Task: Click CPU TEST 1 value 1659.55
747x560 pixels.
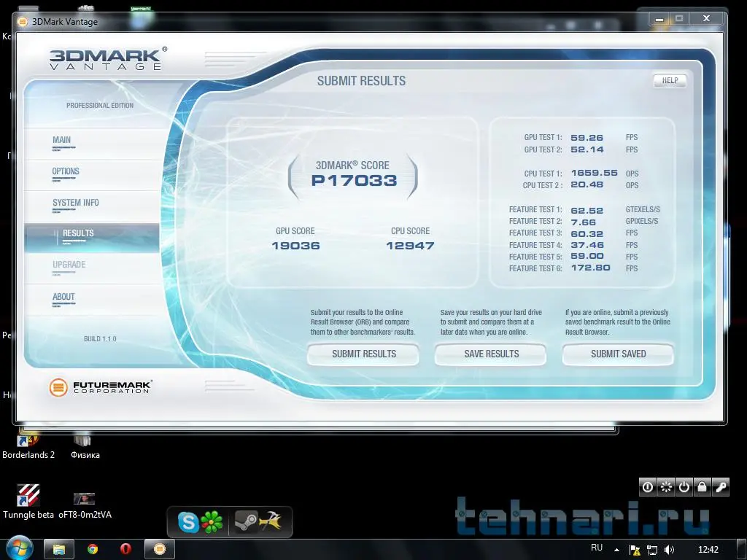Action: 594,173
